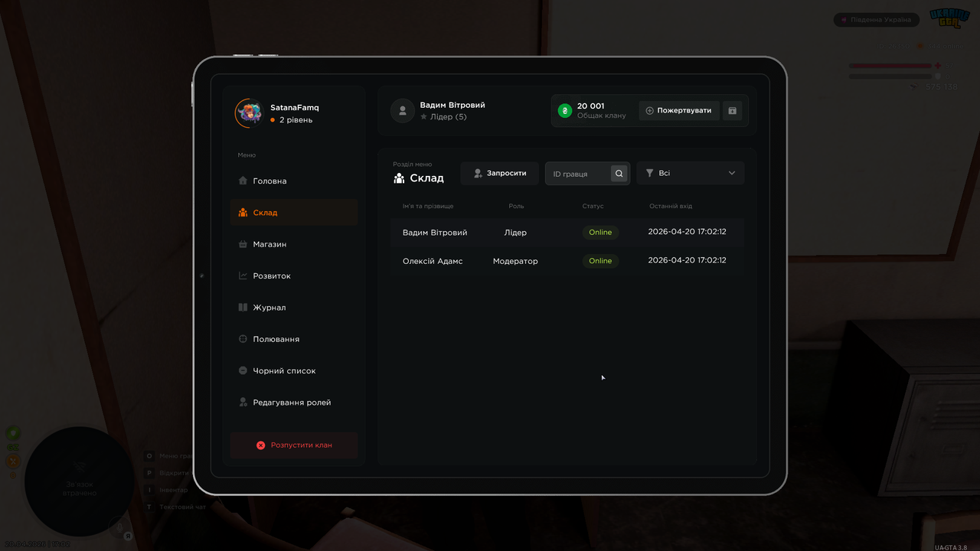980x551 pixels.
Task: Click the Модератор role cell
Action: (515, 261)
